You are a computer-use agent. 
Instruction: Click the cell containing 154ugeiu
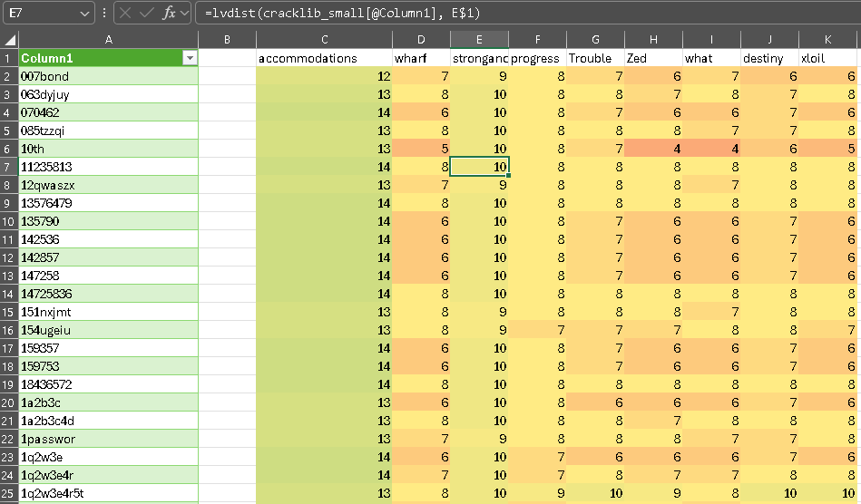click(x=109, y=330)
